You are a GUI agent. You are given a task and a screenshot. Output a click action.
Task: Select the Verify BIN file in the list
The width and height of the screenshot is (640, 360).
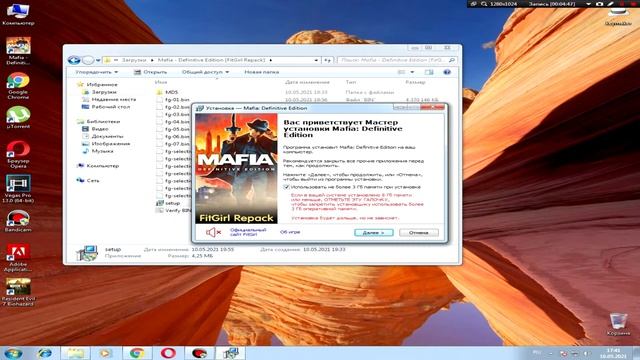click(173, 210)
